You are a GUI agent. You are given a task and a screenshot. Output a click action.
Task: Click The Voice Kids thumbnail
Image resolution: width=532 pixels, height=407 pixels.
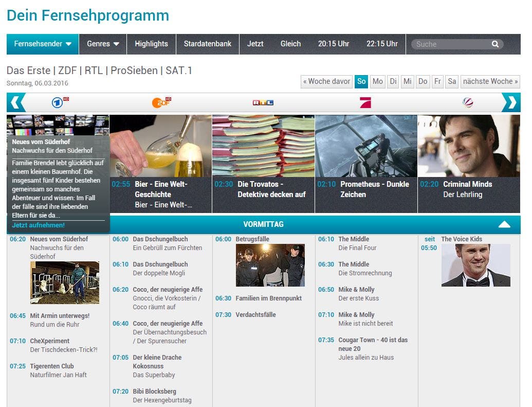[476, 266]
